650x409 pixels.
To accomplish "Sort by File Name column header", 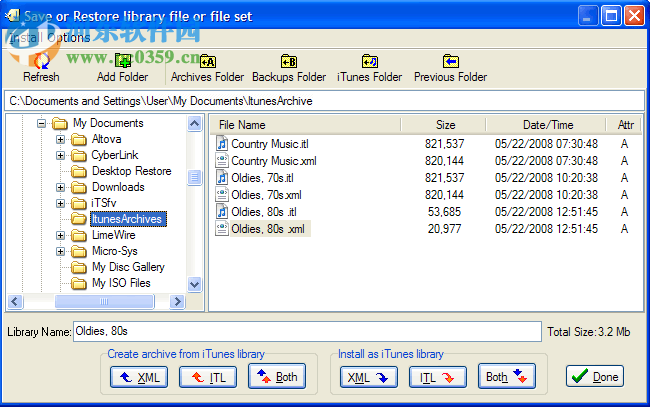I will (306, 125).
